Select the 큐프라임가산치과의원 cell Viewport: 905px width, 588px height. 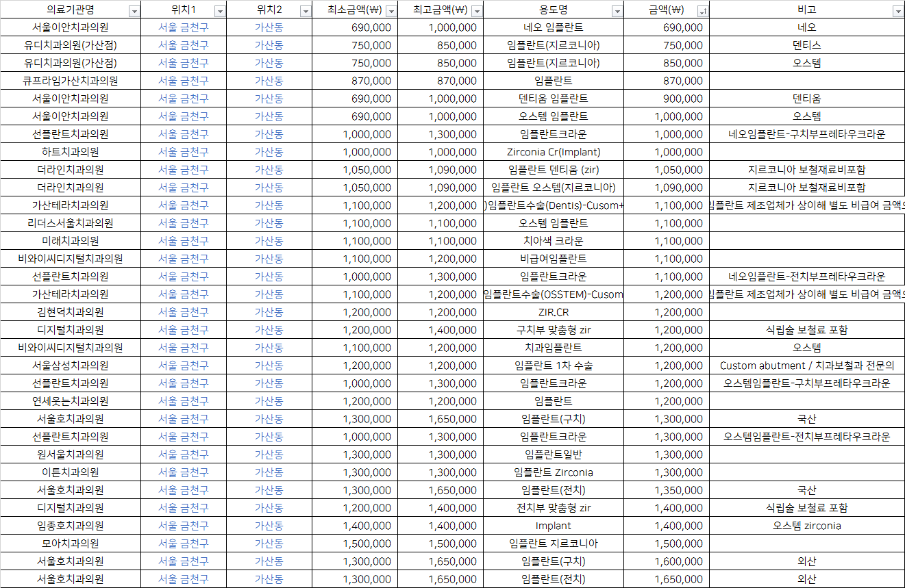click(x=71, y=81)
